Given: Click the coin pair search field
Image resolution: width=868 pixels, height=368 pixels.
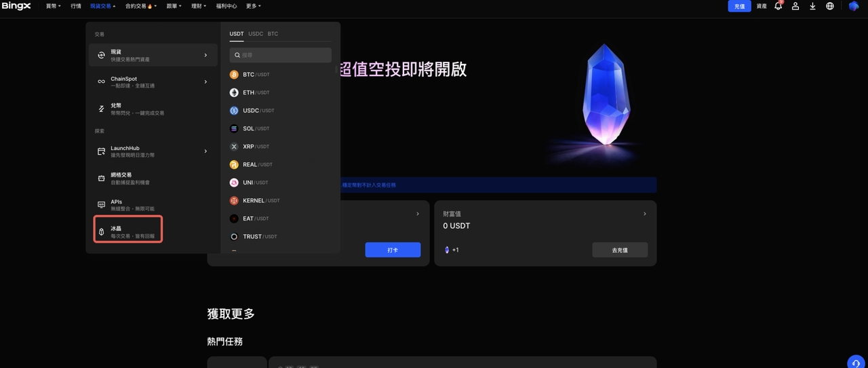Looking at the screenshot, I should click(281, 55).
